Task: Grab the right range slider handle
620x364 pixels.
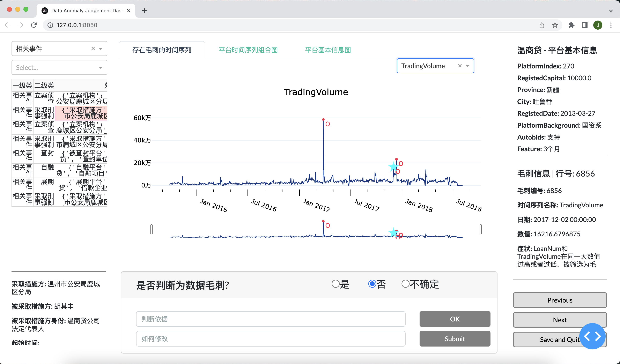Action: pyautogui.click(x=481, y=229)
